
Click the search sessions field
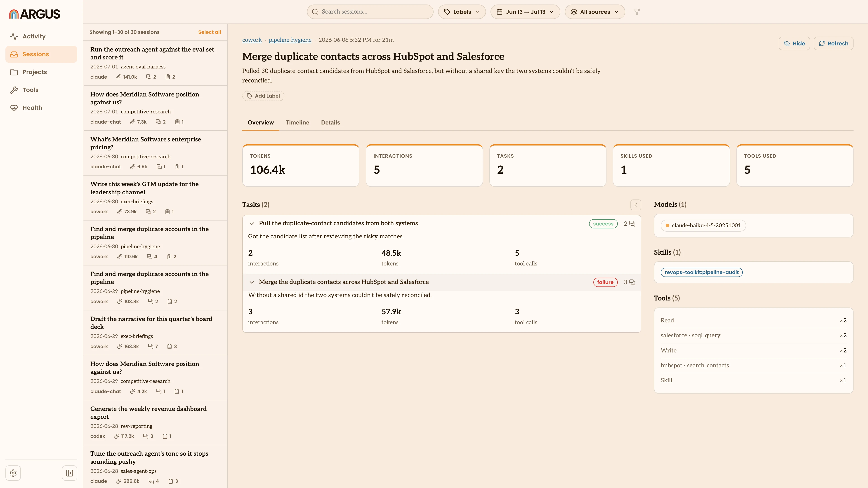(x=370, y=12)
